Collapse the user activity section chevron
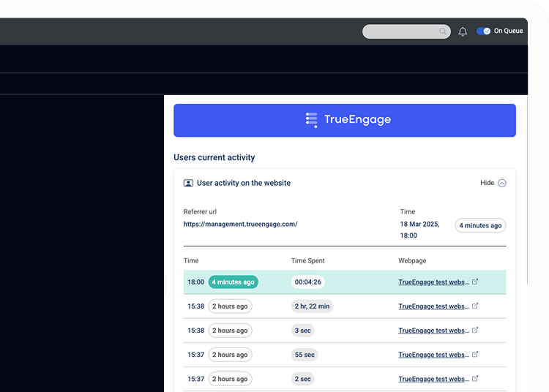Viewport: 549px width, 392px height. [x=501, y=184]
